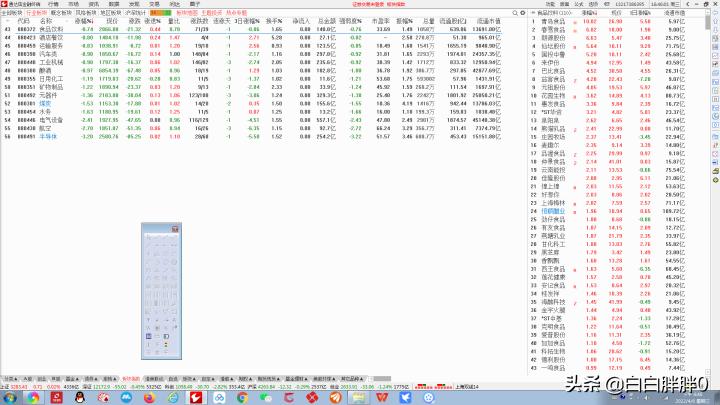The height and width of the screenshot is (405, 720).
Task: Expand 食品饮料(110) sector dropdown in right panel
Action: 553,13
